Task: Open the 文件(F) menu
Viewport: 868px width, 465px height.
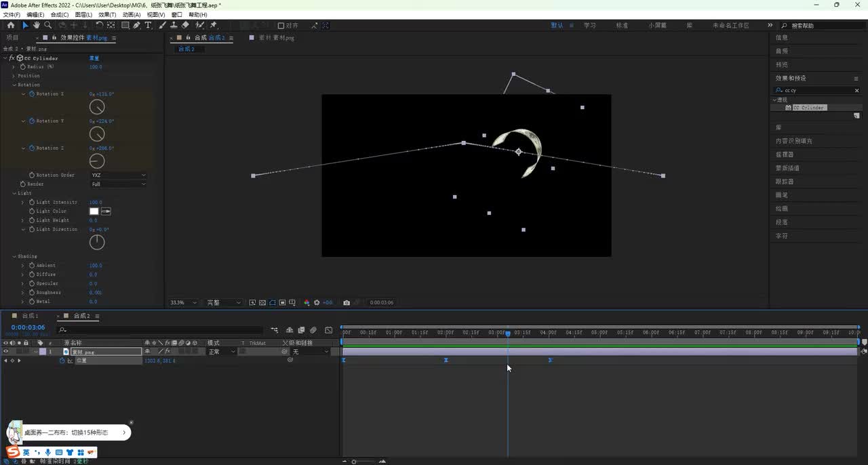Action: [x=12, y=14]
